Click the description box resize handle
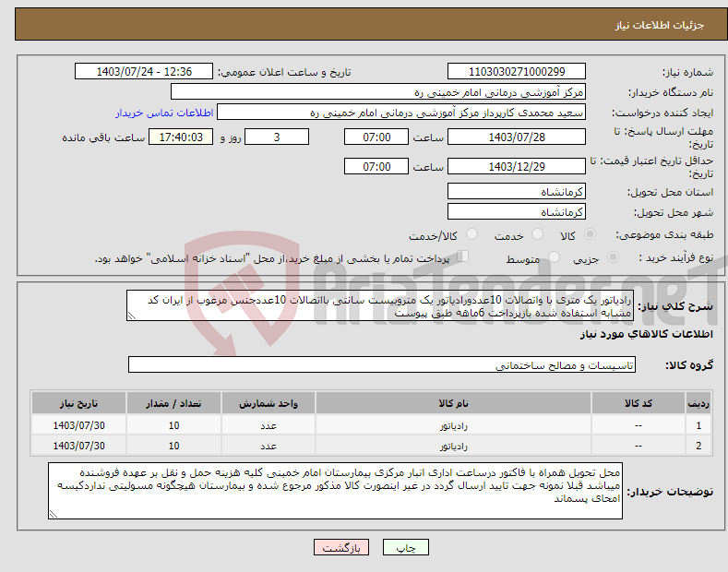Image resolution: width=728 pixels, height=572 pixels. (132, 316)
